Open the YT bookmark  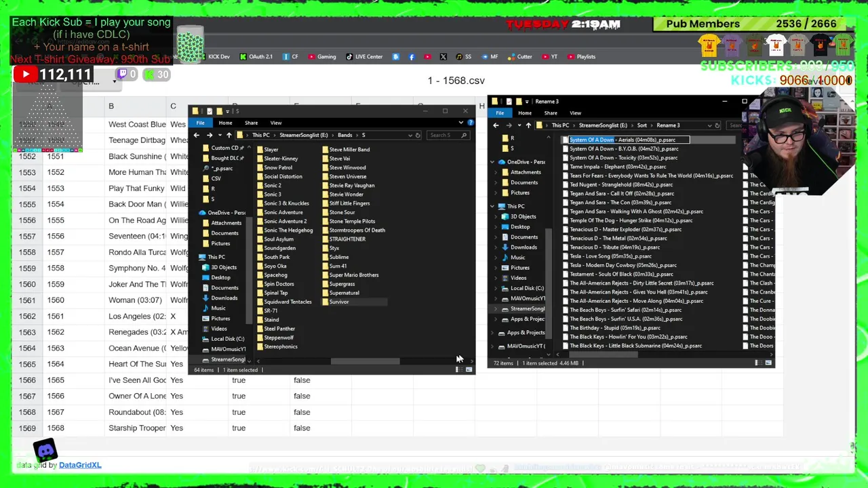549,57
